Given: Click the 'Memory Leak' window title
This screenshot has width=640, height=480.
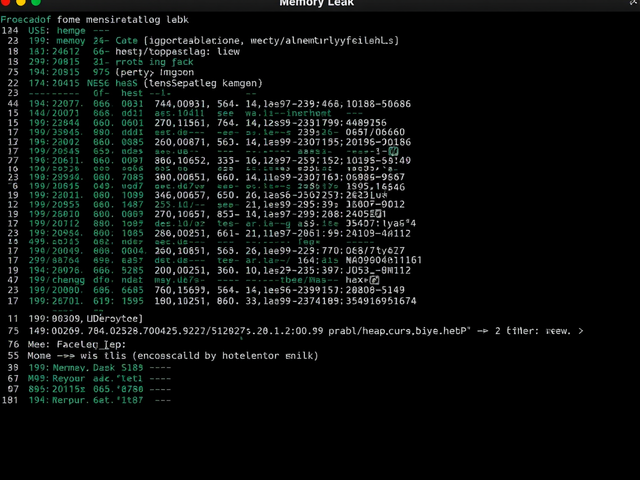Looking at the screenshot, I should 316,3.
